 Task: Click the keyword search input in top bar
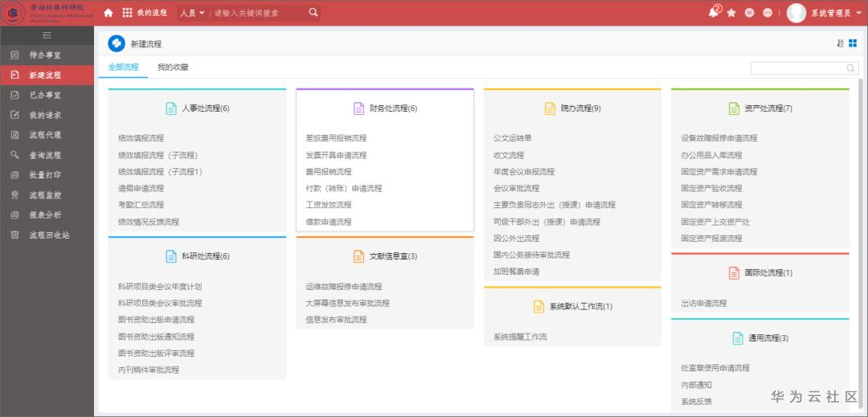tap(259, 13)
